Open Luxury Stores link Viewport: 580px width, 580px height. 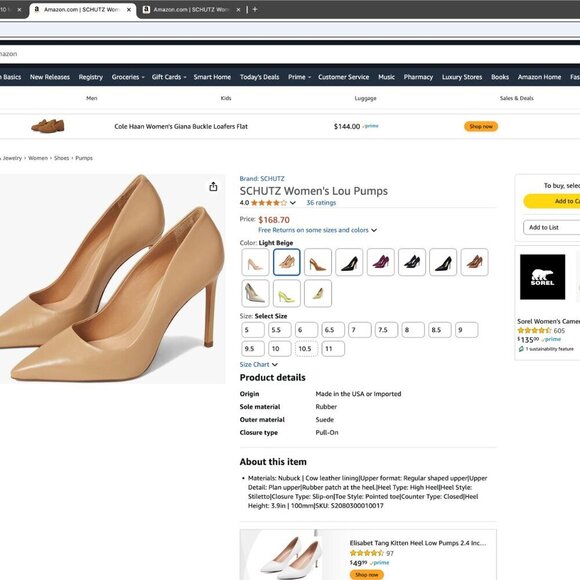(462, 77)
